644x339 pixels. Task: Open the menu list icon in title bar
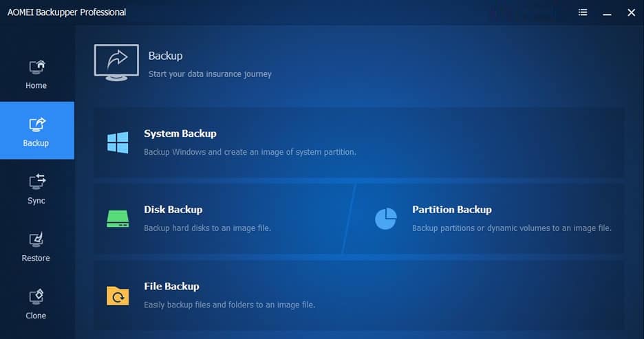(582, 12)
